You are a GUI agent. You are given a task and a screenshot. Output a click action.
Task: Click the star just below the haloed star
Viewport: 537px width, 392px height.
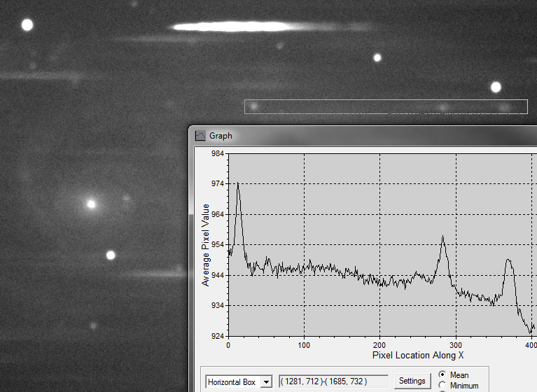point(110,255)
